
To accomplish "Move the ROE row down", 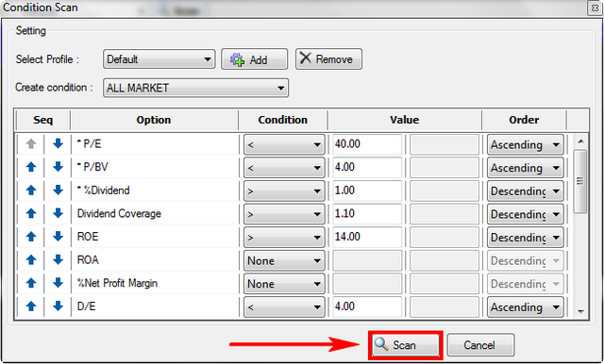I will click(x=58, y=237).
